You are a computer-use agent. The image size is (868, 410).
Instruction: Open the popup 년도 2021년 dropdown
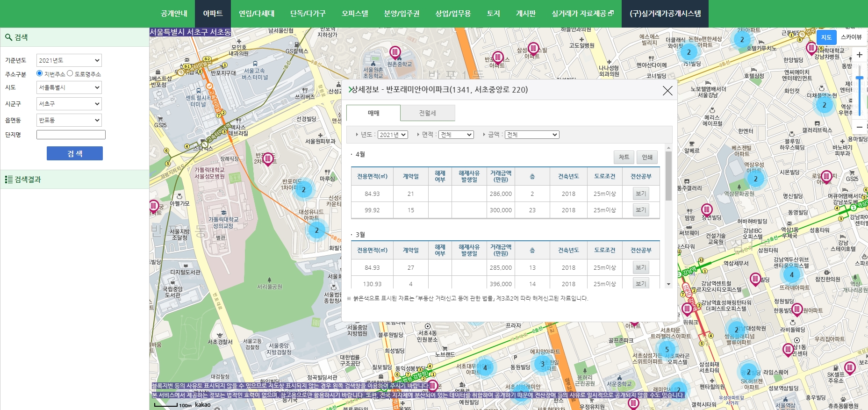click(x=393, y=135)
